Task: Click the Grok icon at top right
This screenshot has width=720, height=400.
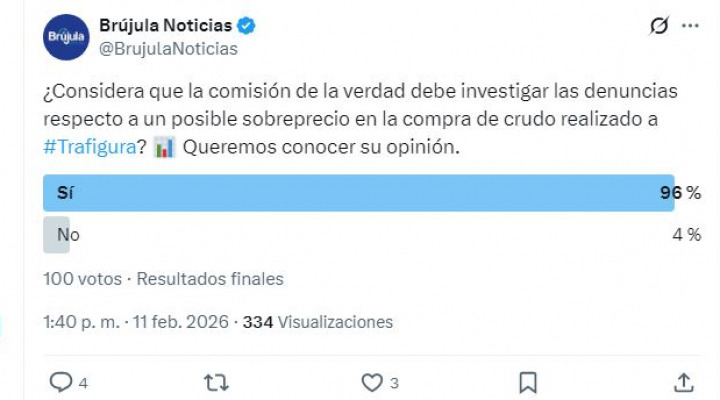Action: [x=659, y=27]
